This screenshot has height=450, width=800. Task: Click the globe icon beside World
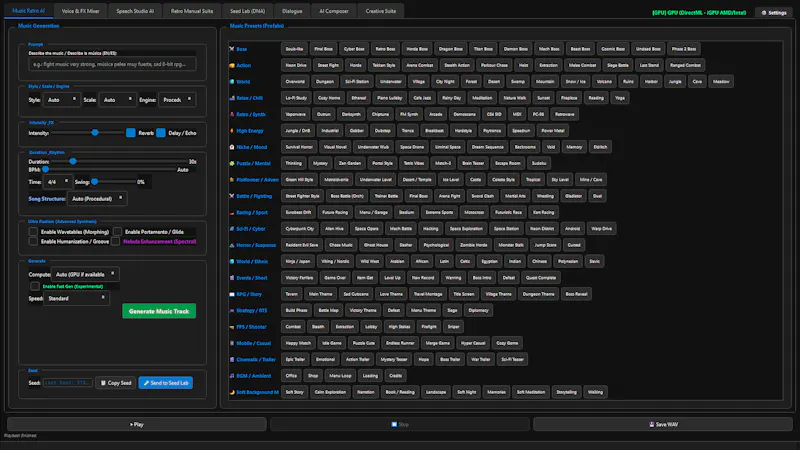pyautogui.click(x=232, y=82)
